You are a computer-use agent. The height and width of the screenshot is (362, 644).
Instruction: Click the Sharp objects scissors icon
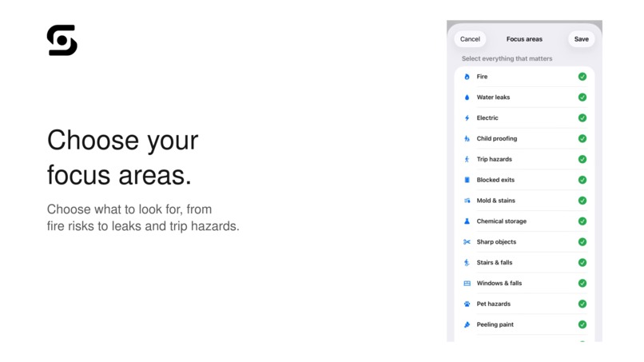click(467, 241)
